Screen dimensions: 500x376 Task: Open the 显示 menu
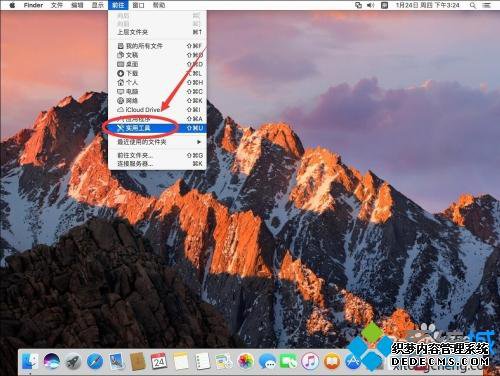(x=98, y=5)
